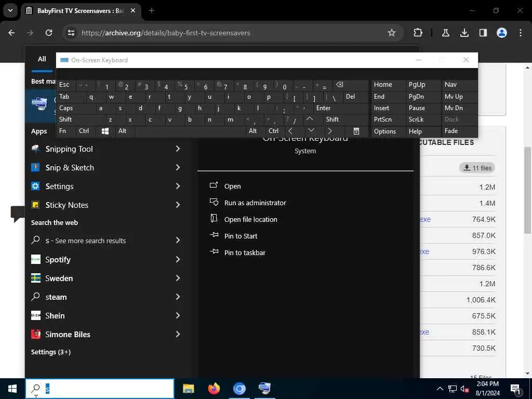The width and height of the screenshot is (532, 399).
Task: Click the left arrow key on keyboard
Action: pyautogui.click(x=291, y=131)
